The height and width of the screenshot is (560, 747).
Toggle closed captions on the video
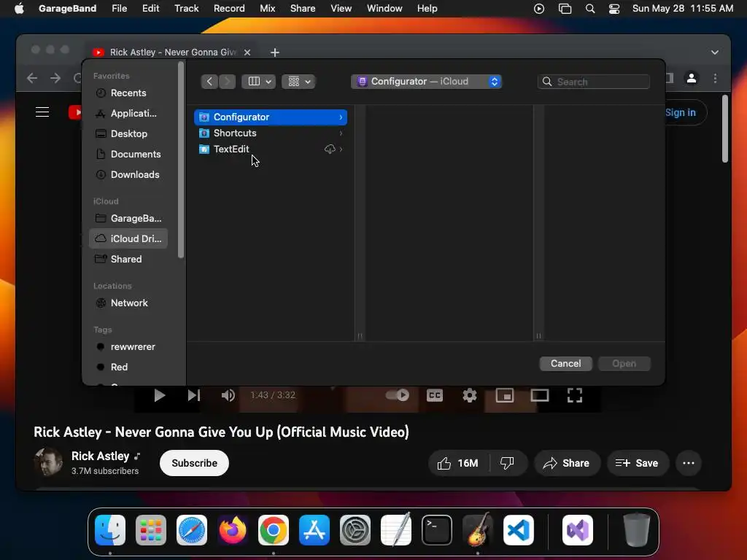click(x=435, y=395)
